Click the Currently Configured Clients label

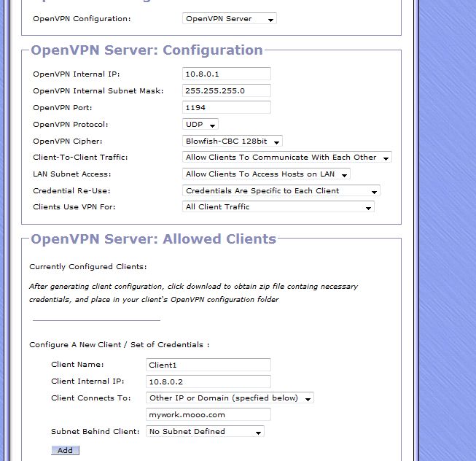[x=87, y=267]
